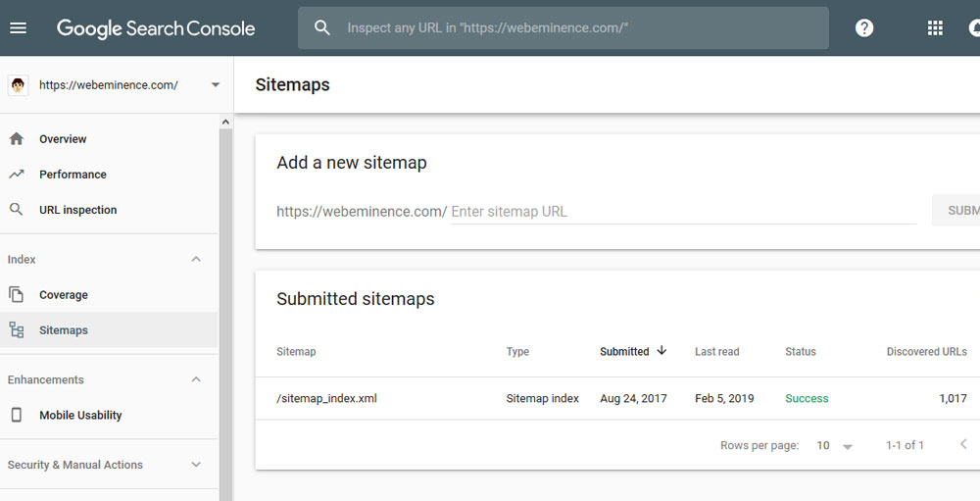Sort by Status column header
This screenshot has height=501, width=980.
coord(801,352)
